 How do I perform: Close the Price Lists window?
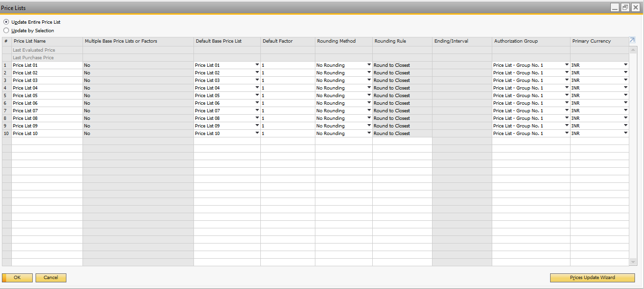(635, 8)
